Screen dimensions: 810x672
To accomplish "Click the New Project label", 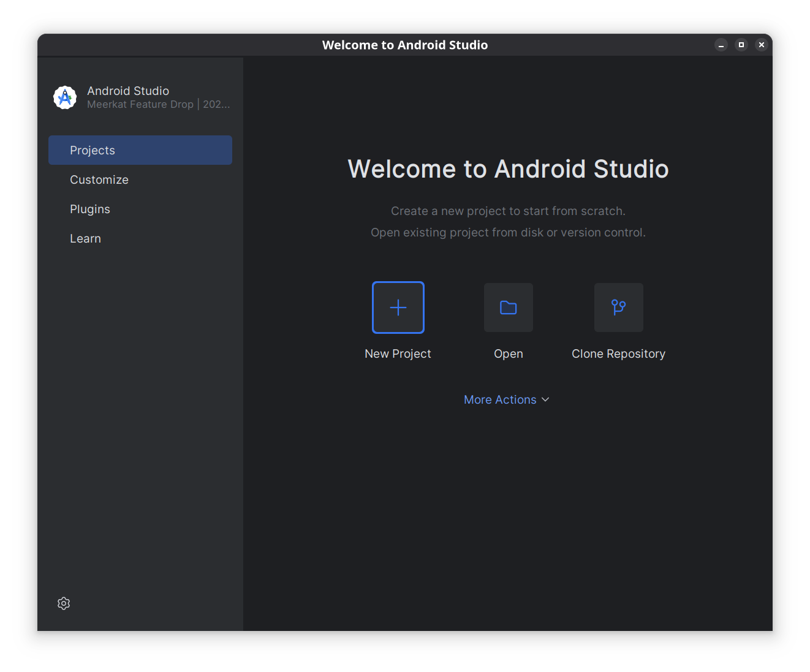I will tap(398, 353).
